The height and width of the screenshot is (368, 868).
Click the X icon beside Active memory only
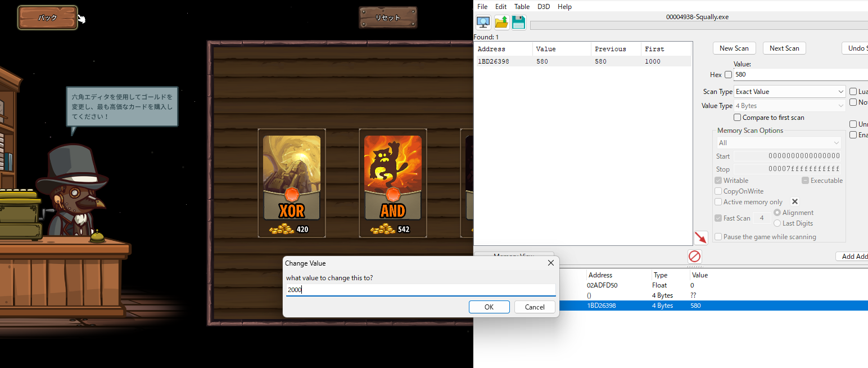tap(794, 201)
